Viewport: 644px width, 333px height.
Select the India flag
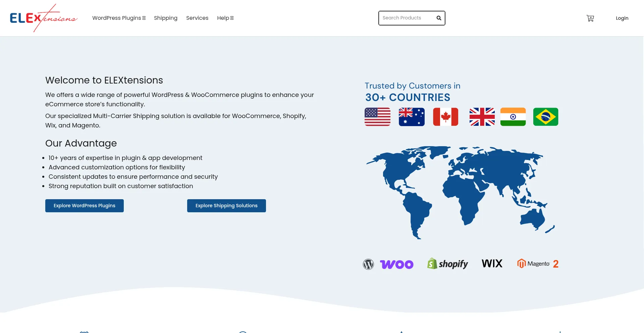pyautogui.click(x=513, y=117)
